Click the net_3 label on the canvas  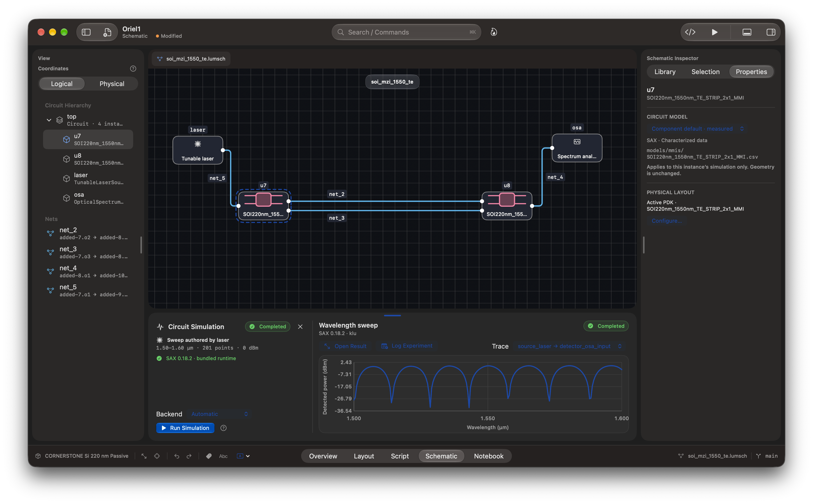point(337,218)
